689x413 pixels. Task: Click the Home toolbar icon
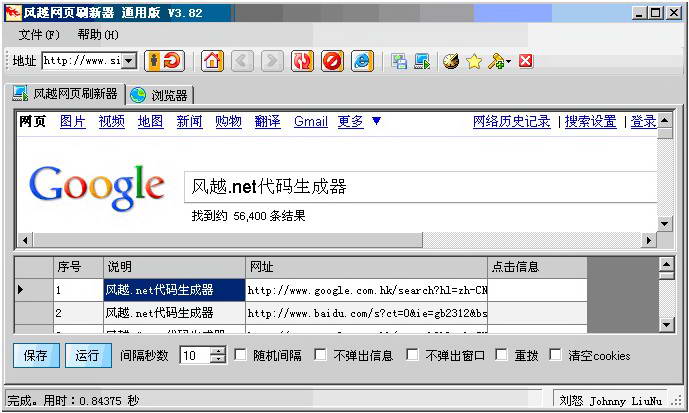[x=213, y=61]
